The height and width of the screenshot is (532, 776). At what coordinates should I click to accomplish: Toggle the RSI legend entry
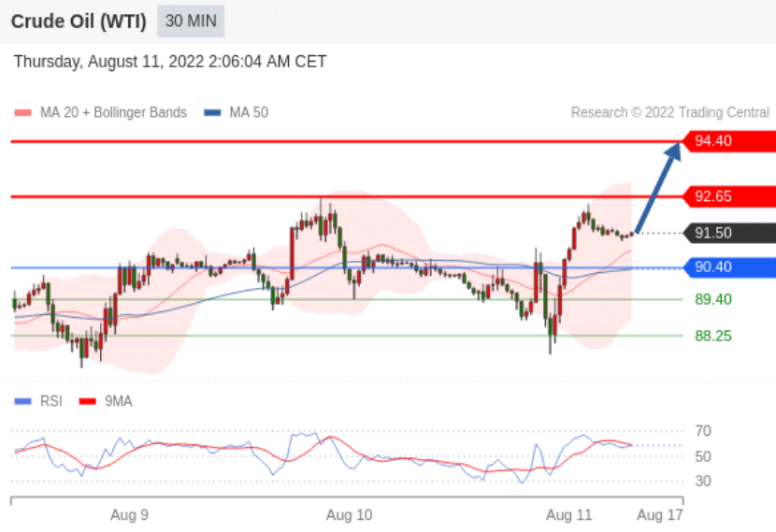(x=38, y=401)
